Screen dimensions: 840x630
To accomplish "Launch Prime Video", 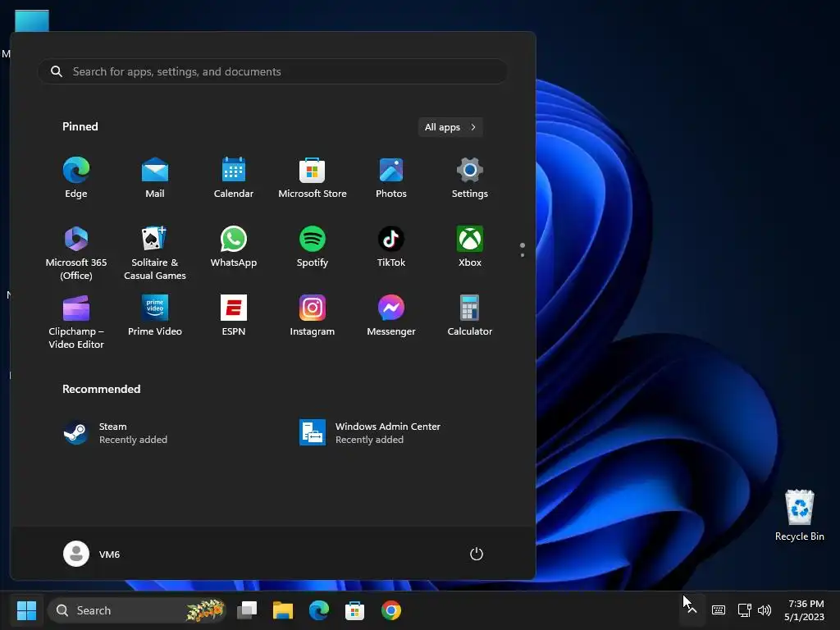I will pos(155,316).
